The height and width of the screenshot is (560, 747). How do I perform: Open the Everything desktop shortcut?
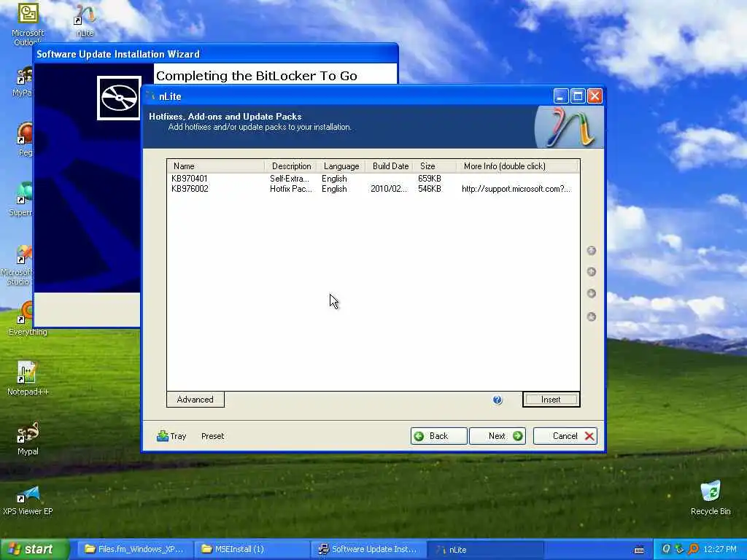coord(28,319)
